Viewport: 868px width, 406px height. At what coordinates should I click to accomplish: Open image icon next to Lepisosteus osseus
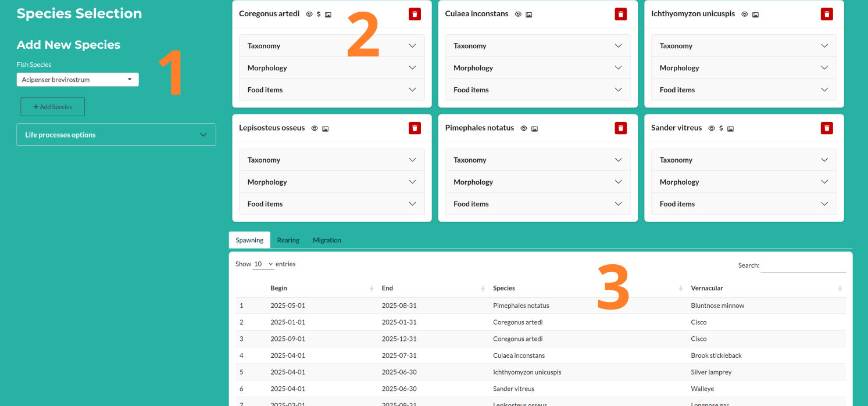click(326, 128)
